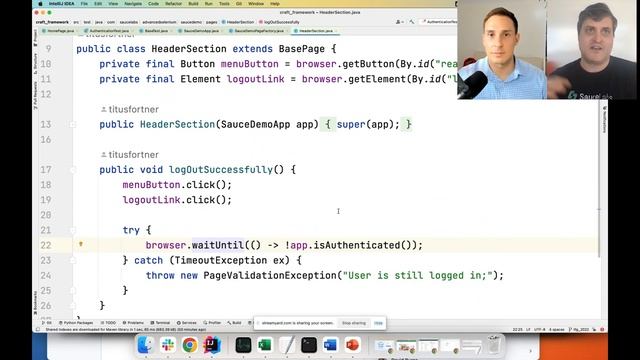Screen dimensions: 640x360
Task: Click the titusfortner author hint above line 17
Action: click(130, 155)
